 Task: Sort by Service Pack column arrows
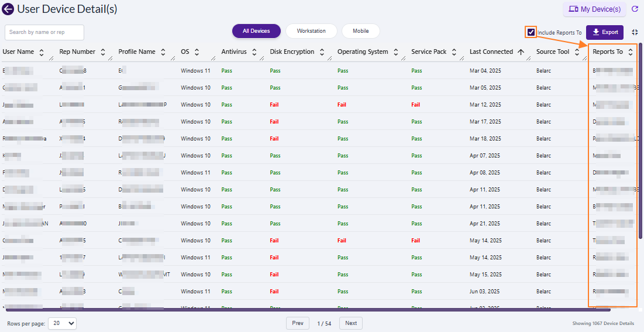pyautogui.click(x=454, y=52)
